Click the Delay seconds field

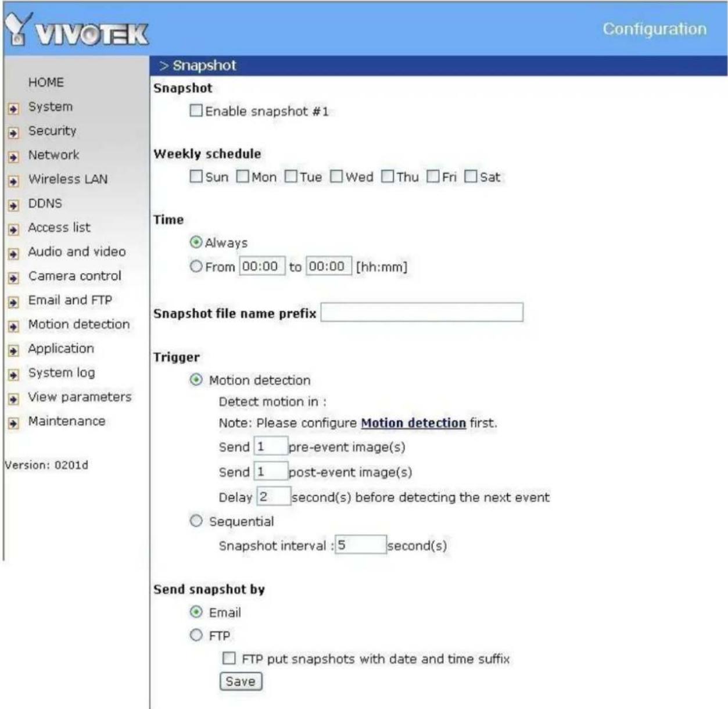(273, 496)
